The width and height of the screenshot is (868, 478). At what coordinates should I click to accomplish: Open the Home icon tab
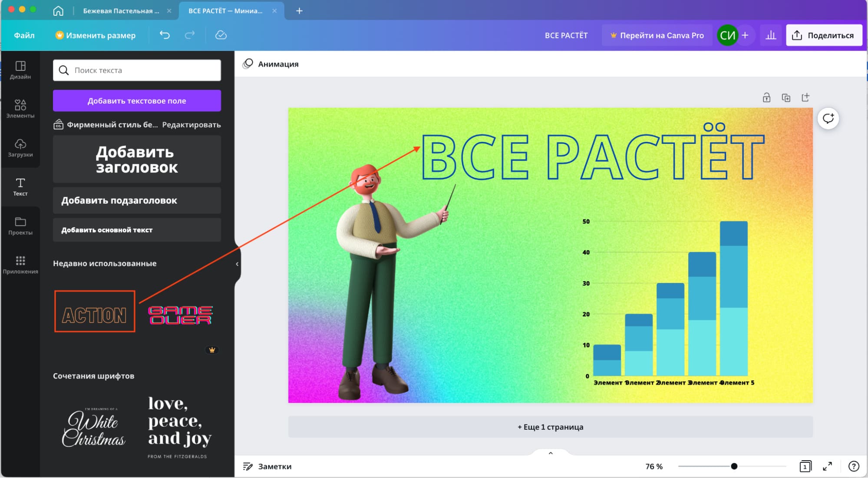tap(58, 11)
